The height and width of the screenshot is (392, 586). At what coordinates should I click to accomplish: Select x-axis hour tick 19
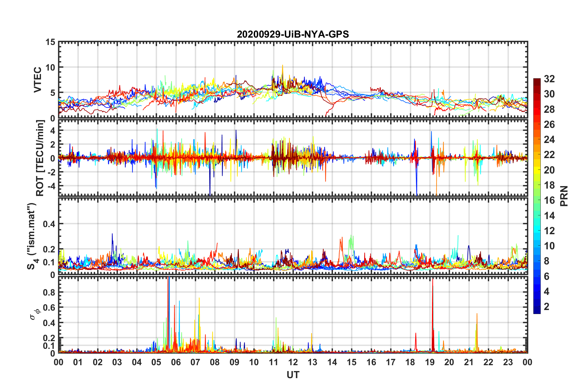(430, 362)
